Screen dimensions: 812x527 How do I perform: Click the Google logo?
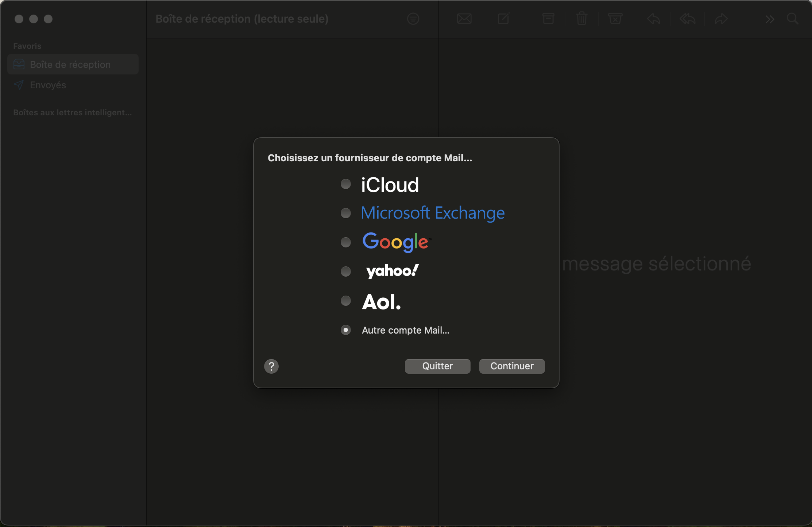(397, 242)
